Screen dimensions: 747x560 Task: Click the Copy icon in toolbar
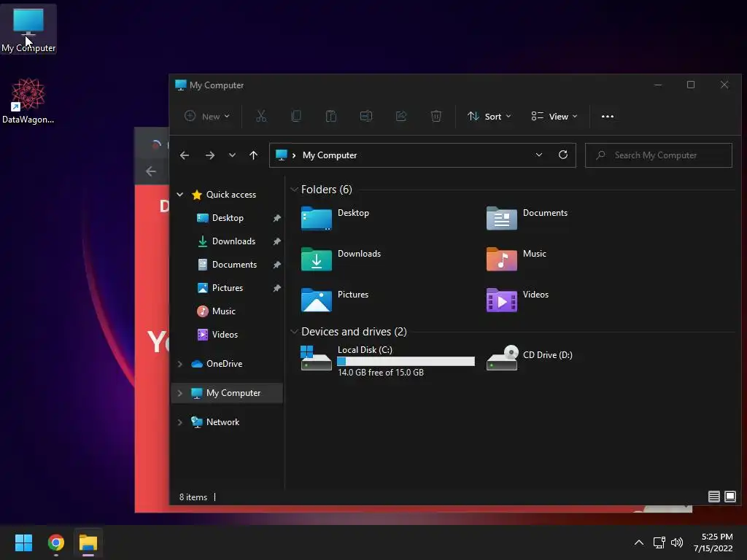point(296,116)
